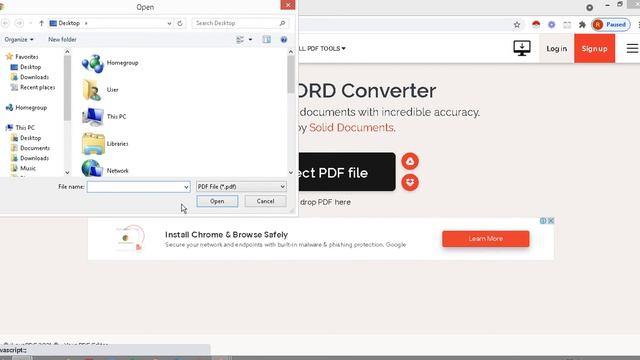Viewport: 640px width, 360px height.
Task: Select Desktop under Favorites
Action: 26,67
